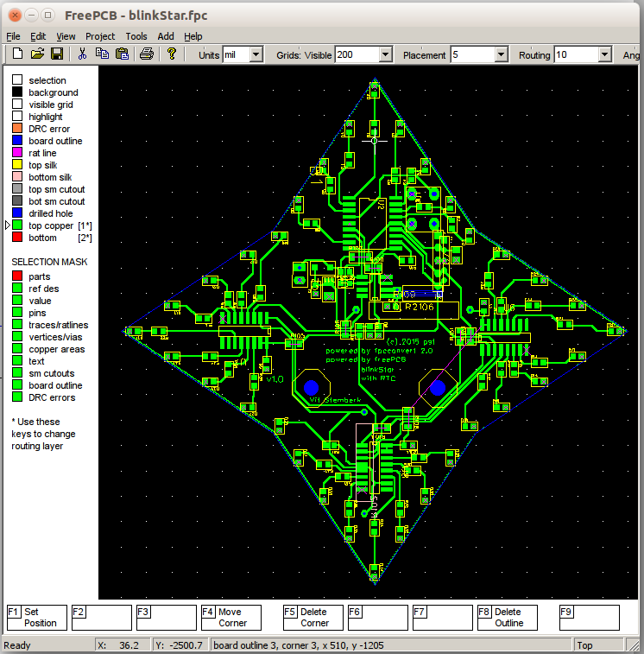Click the drilled hole color swatch
This screenshot has height=654, width=644.
click(x=17, y=213)
